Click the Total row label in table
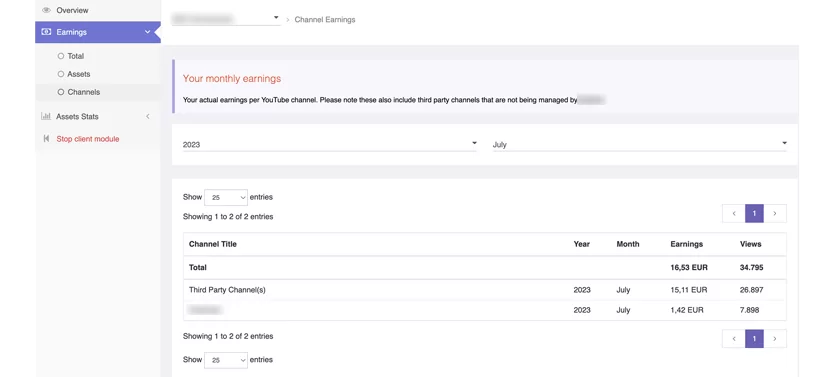Viewport: 834px width, 377px height. 198,267
